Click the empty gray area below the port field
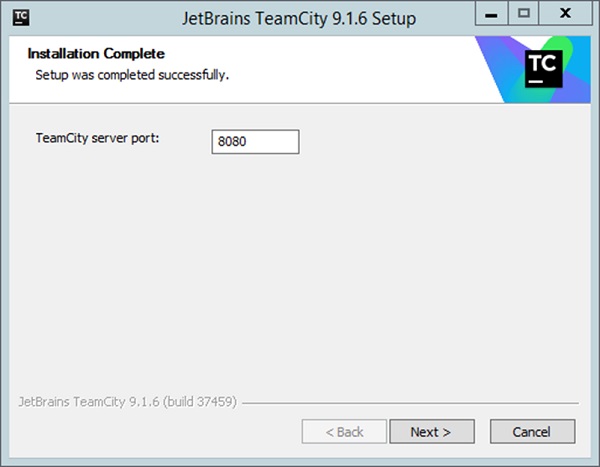Image resolution: width=600 pixels, height=467 pixels. pos(298,268)
